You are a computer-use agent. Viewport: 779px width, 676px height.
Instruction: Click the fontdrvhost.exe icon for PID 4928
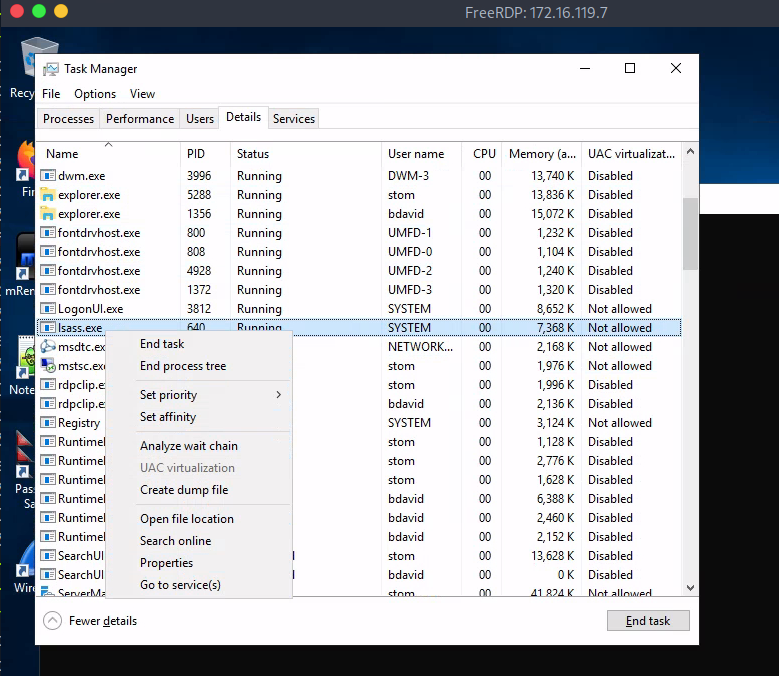[x=48, y=271]
